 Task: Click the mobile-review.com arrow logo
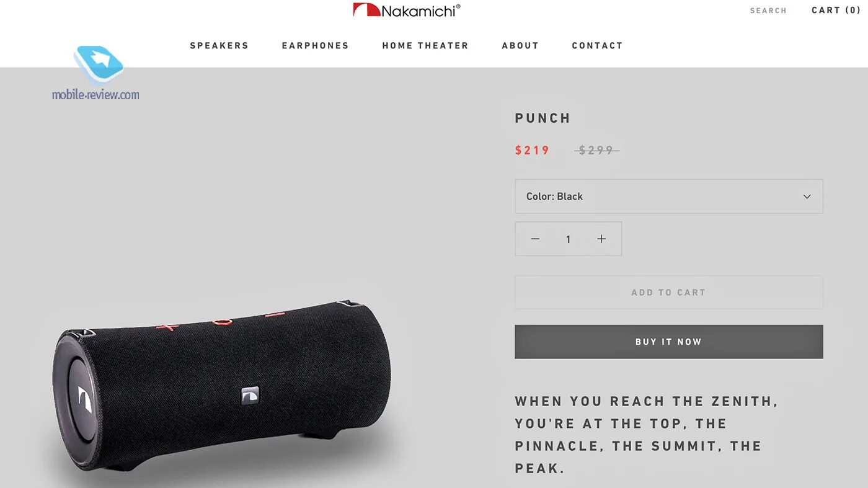99,64
